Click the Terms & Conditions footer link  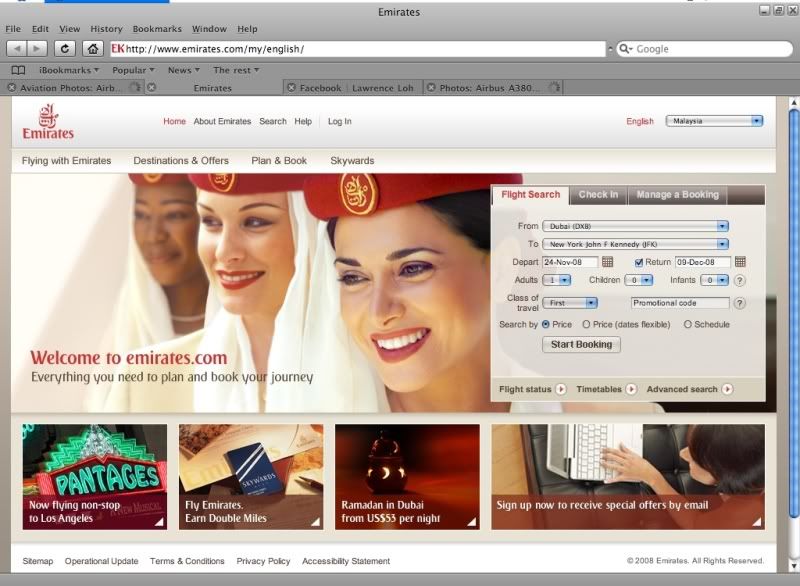187,561
